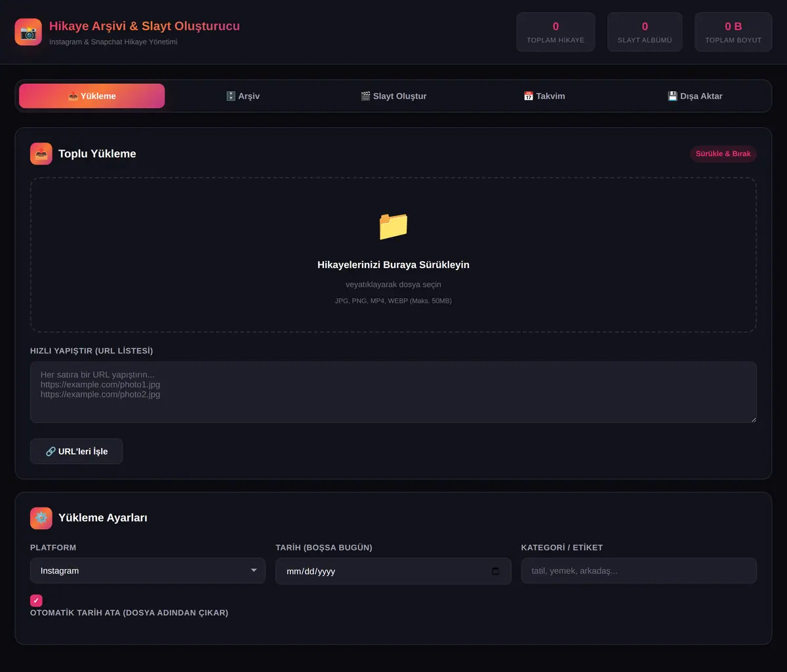Focus the Tarih date input field
The height and width of the screenshot is (672, 787).
pyautogui.click(x=393, y=571)
